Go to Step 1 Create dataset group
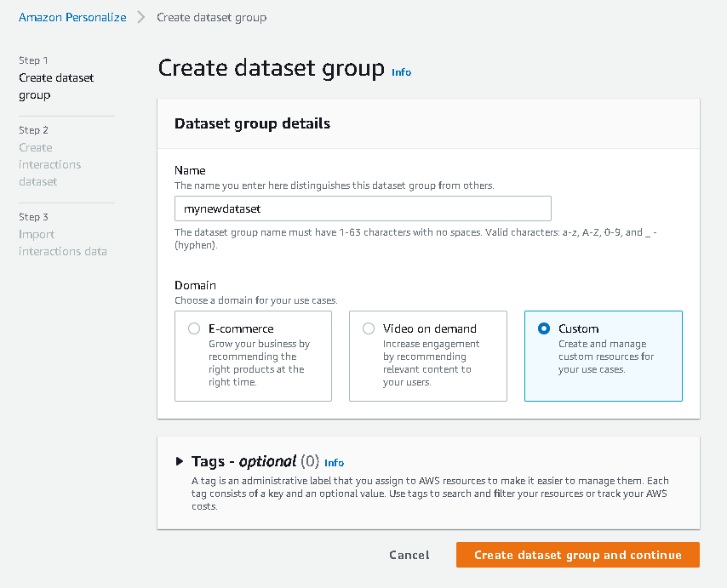This screenshot has height=588, width=727. [56, 86]
